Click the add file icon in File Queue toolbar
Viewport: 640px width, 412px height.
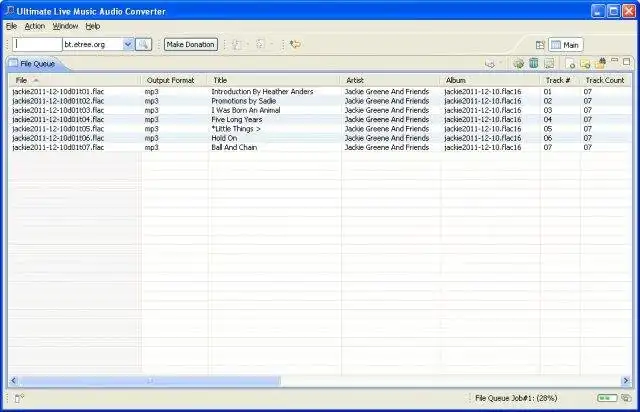coord(570,63)
